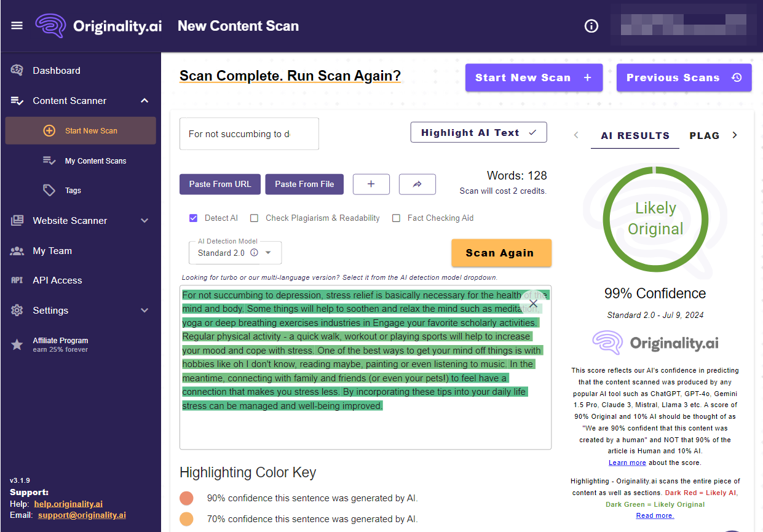Click the plus icon button beside Paste From File
Screen dimensions: 763x532
(371, 184)
